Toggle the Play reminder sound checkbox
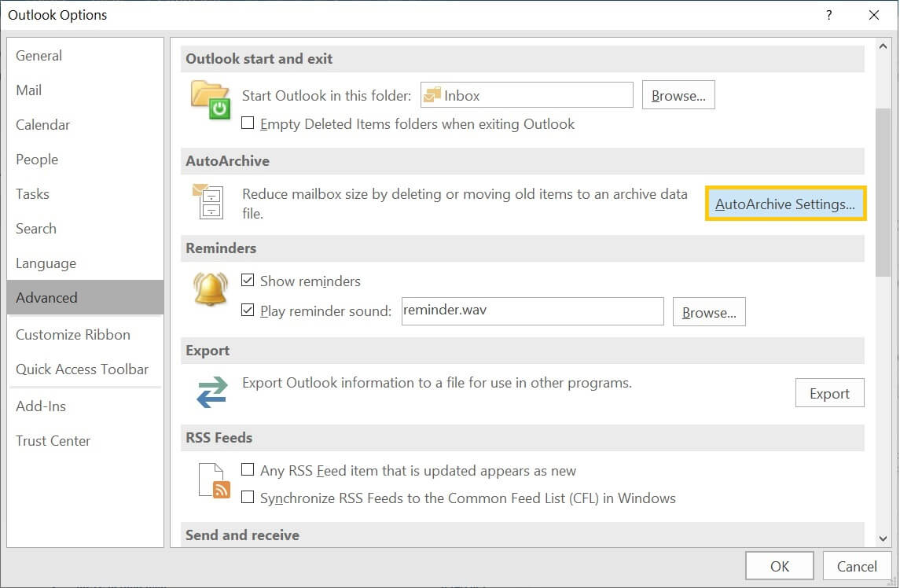 tap(248, 310)
